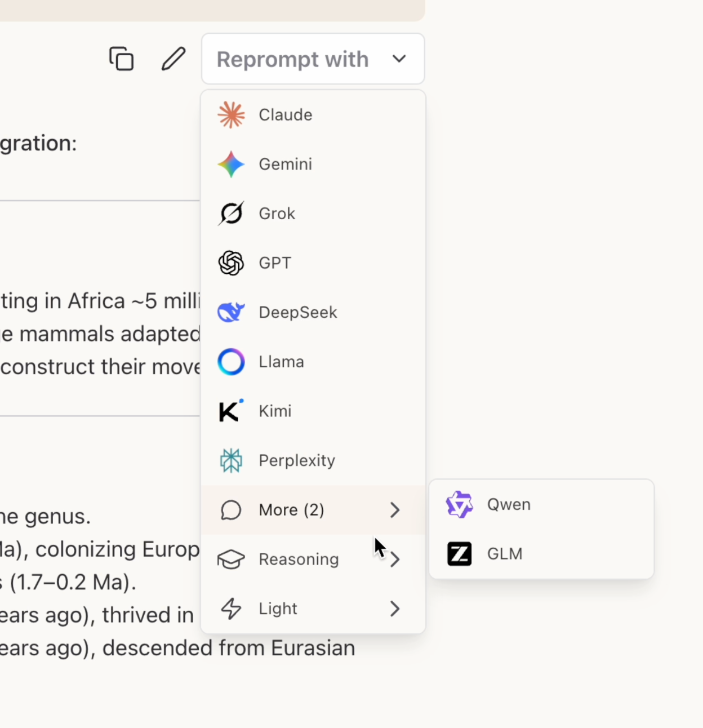Click the Kimi K logo
The width and height of the screenshot is (703, 728).
231,411
